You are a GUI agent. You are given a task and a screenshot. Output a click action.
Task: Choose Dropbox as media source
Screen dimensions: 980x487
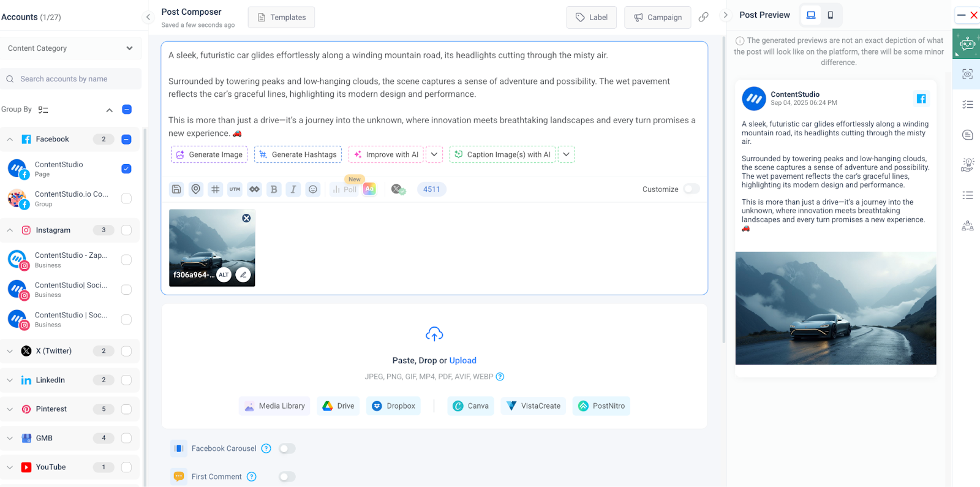click(394, 406)
